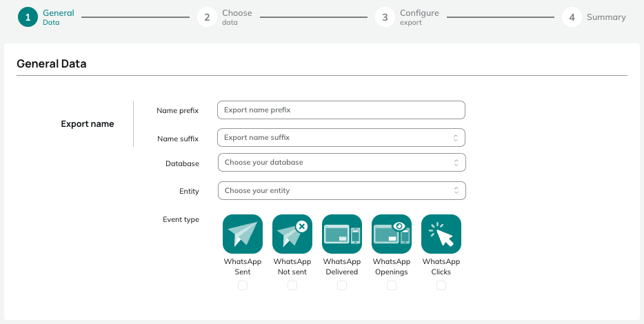Click the WhatsApp Sent caption text
The width and height of the screenshot is (644, 324).
[x=242, y=267]
